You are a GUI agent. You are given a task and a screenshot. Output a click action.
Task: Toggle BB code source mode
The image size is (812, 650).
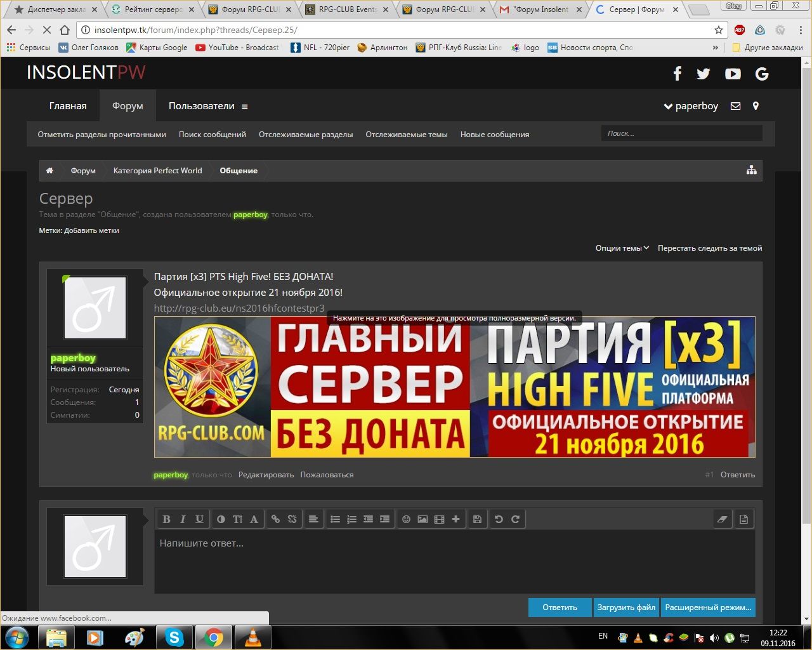[743, 519]
